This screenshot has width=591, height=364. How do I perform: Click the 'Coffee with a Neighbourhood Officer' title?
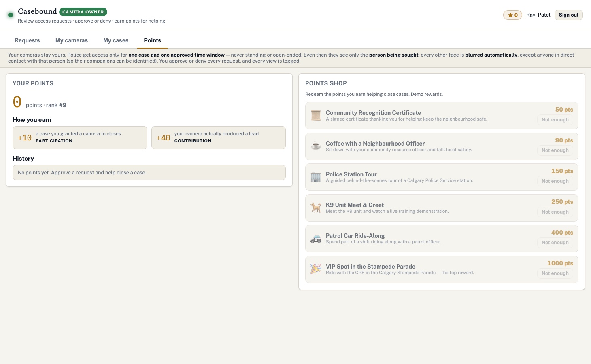(x=375, y=144)
